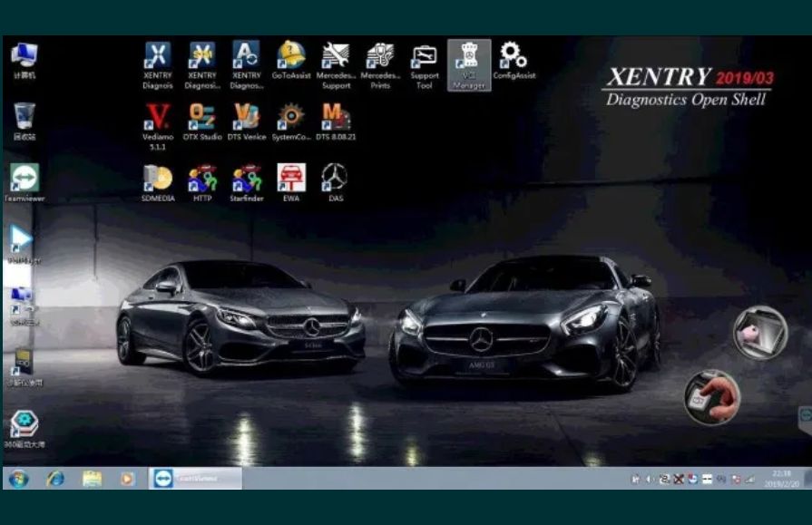Open Windows Media Player from the taskbar

[127, 479]
